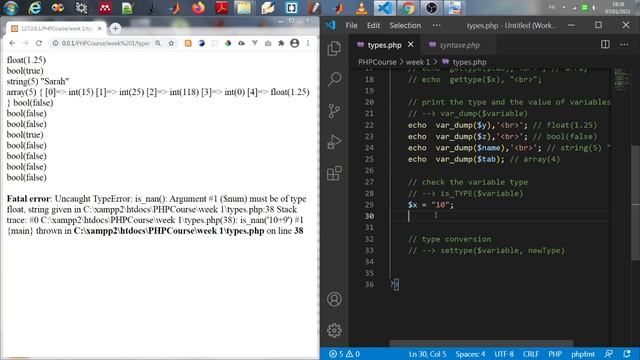Click line number 33 in the gutter

click(369, 250)
